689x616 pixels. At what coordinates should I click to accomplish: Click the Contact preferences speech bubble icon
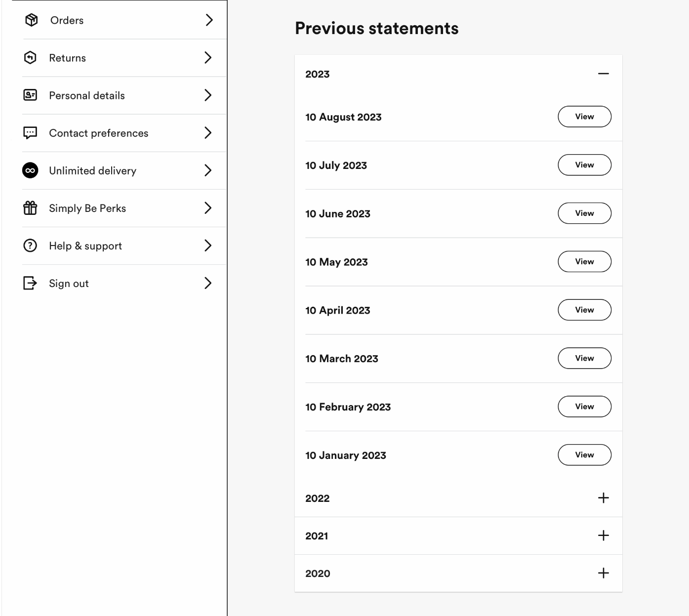point(30,133)
